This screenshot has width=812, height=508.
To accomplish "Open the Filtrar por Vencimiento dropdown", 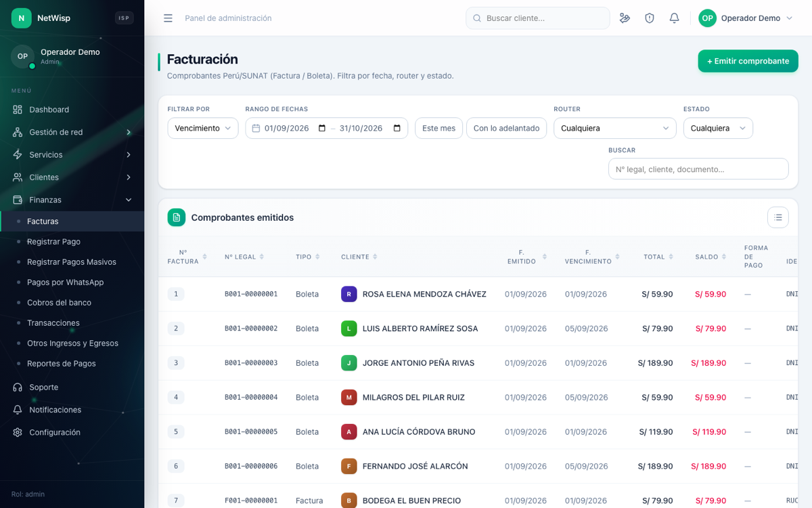I will [203, 128].
